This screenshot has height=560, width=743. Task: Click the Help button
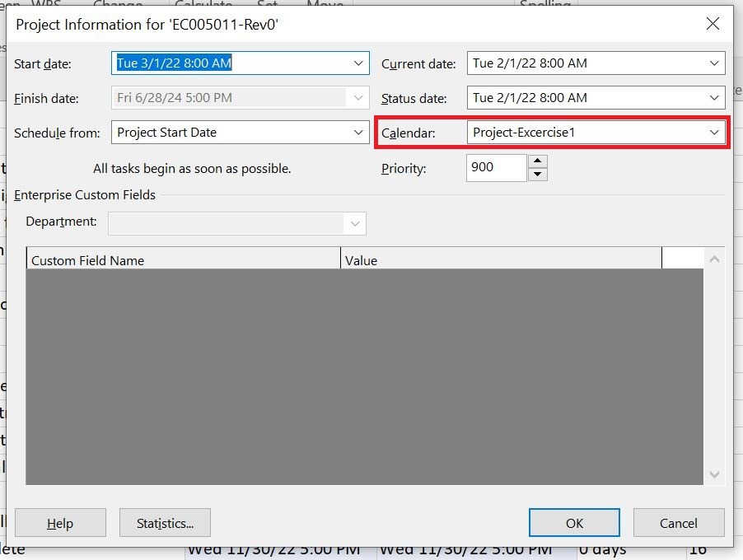click(60, 523)
